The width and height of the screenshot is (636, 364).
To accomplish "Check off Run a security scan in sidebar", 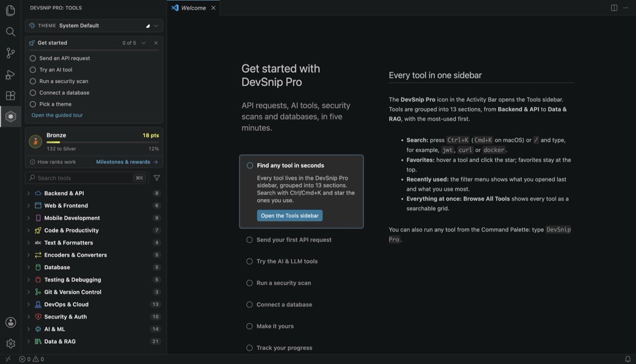I will pyautogui.click(x=33, y=81).
